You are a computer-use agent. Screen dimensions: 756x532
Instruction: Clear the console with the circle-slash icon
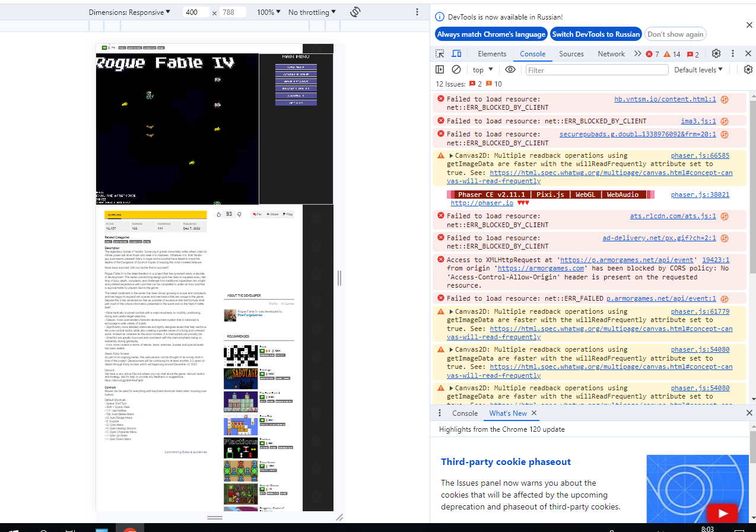pos(456,69)
